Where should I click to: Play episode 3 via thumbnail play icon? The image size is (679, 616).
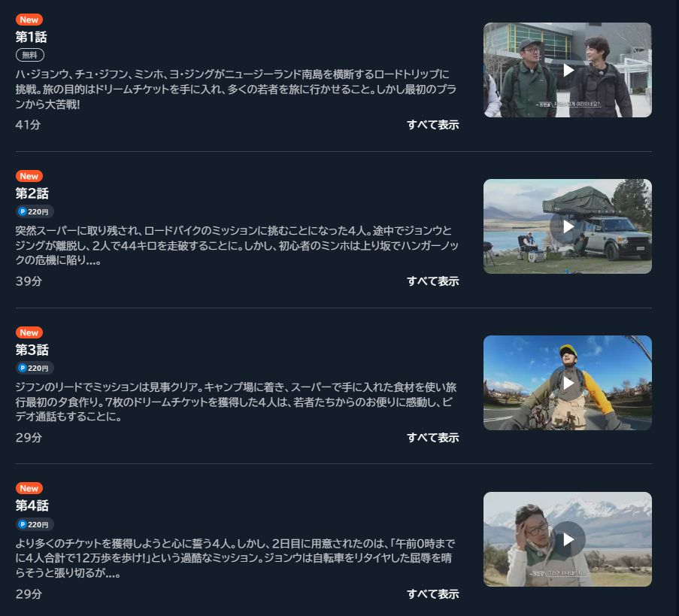568,383
